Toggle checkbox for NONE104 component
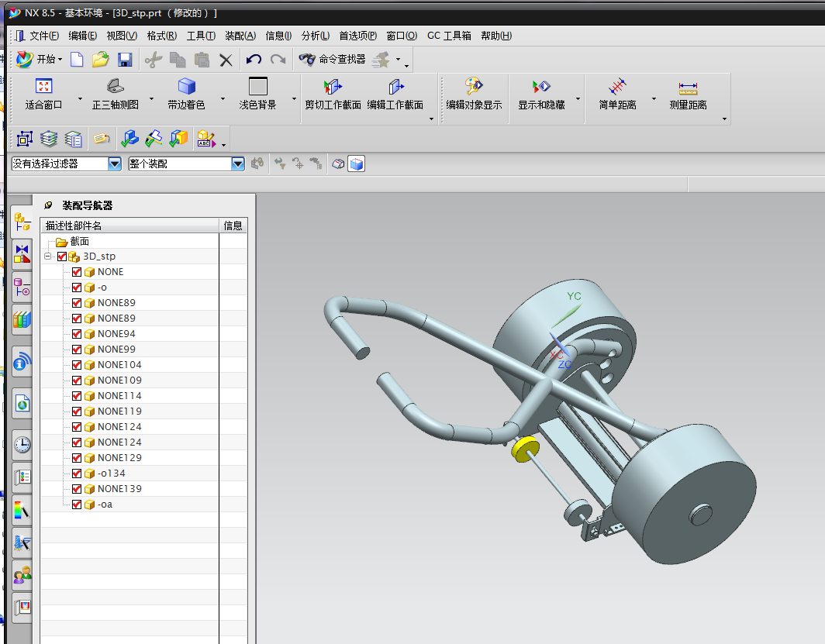This screenshot has height=644, width=825. 77,365
